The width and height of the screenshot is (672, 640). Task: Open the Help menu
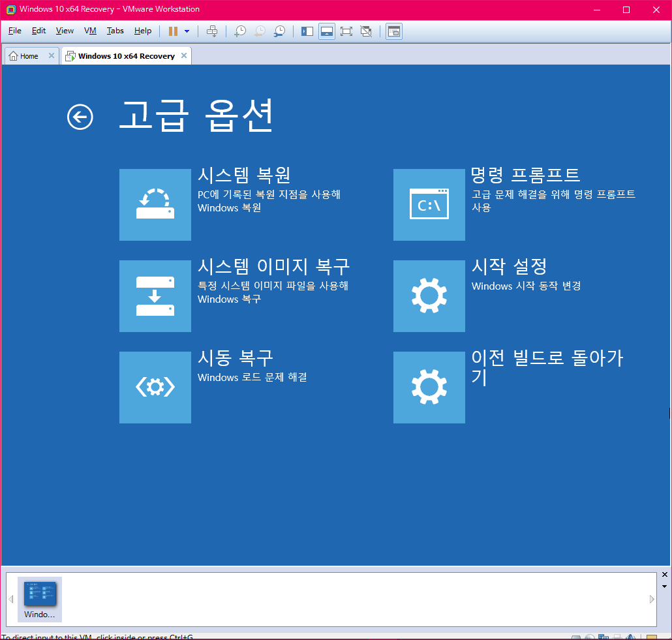pos(143,31)
